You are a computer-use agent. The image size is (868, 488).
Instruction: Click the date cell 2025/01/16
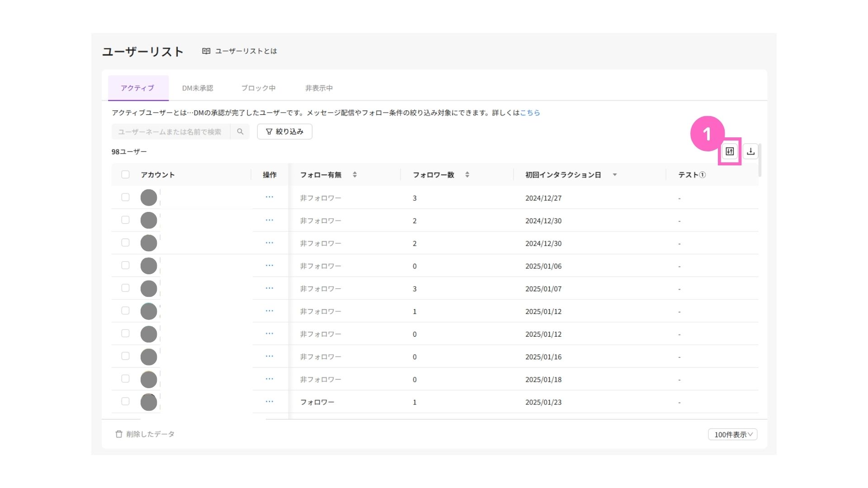543,357
